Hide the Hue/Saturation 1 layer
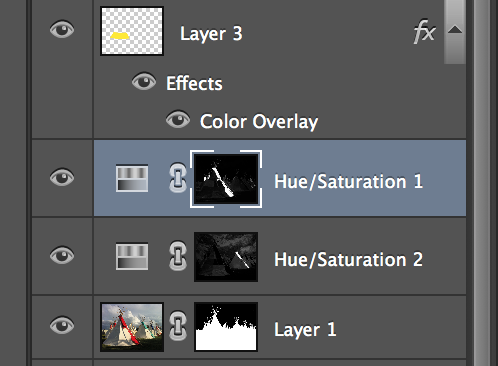 click(62, 177)
